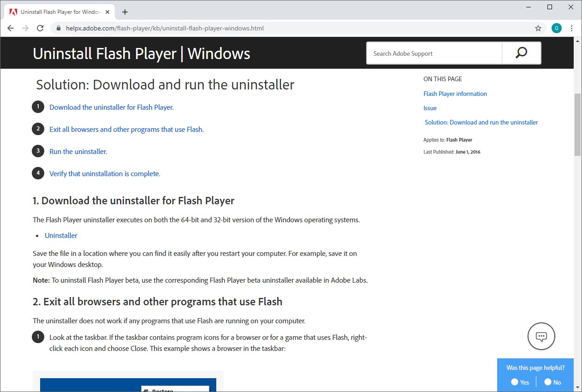
Task: Click the scrollbar up arrow
Action: coord(577,41)
